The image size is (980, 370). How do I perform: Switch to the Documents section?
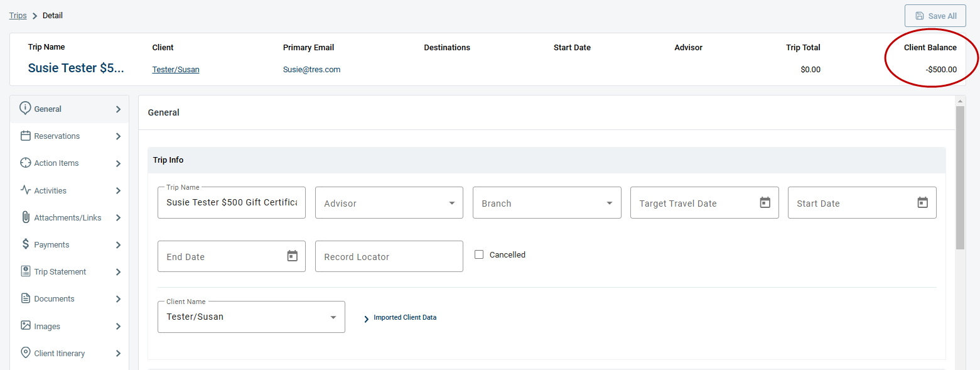pos(53,298)
